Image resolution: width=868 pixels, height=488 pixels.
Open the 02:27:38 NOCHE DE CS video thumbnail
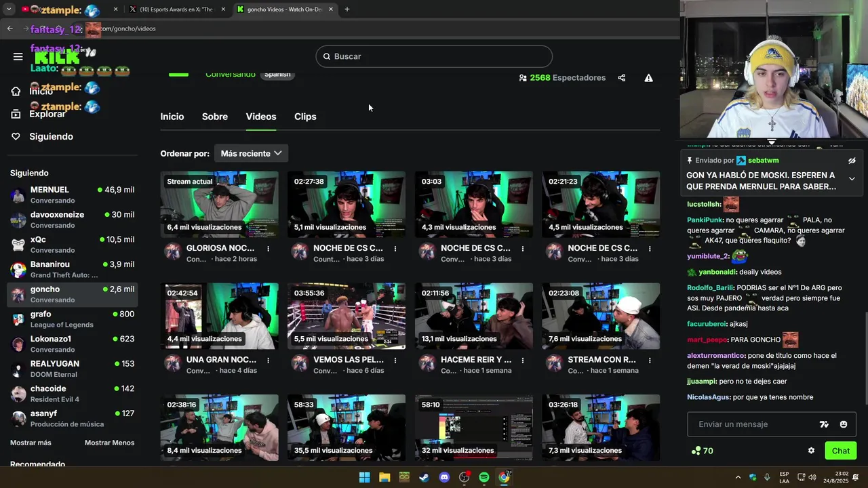pyautogui.click(x=347, y=204)
